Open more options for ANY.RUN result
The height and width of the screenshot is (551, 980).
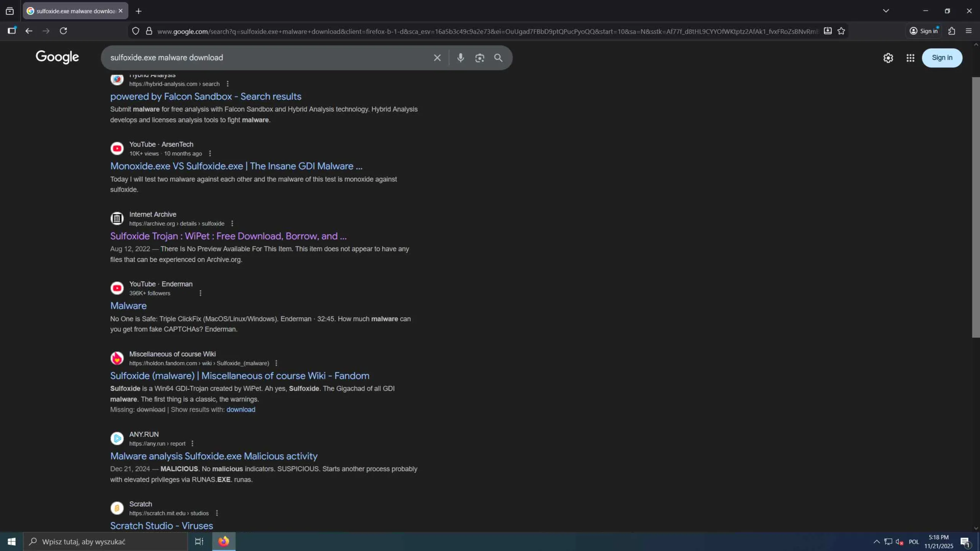tap(192, 443)
